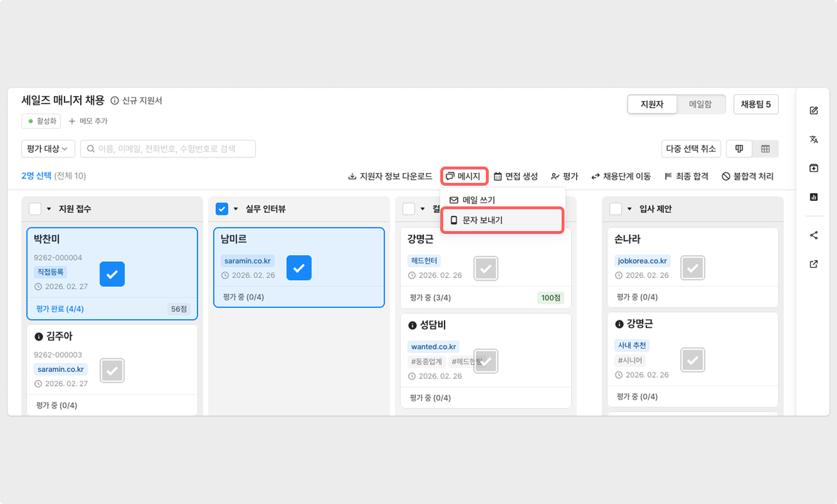This screenshot has height=504, width=837.
Task: Click the external link icon in sidebar
Action: [x=814, y=264]
